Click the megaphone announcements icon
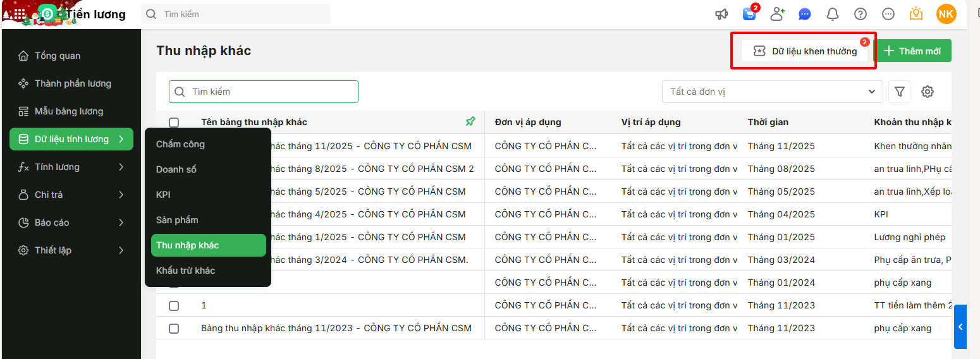Viewport: 980px width, 359px height. (721, 14)
